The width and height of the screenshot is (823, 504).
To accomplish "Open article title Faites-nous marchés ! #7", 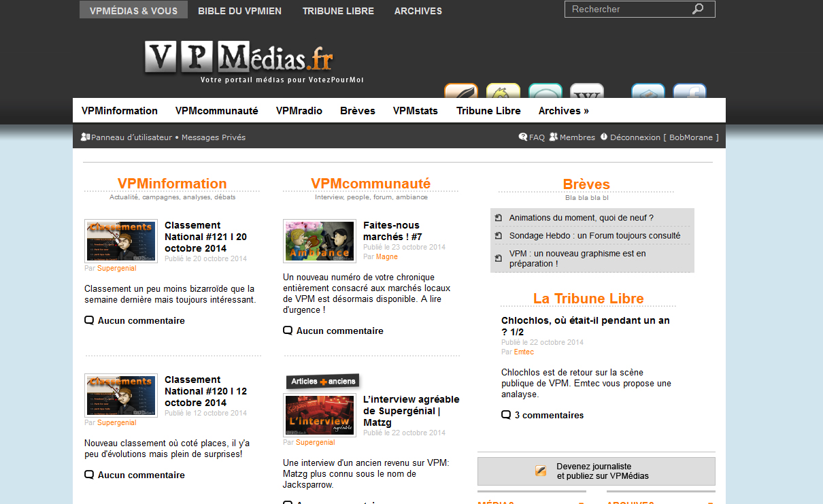I will (x=392, y=231).
